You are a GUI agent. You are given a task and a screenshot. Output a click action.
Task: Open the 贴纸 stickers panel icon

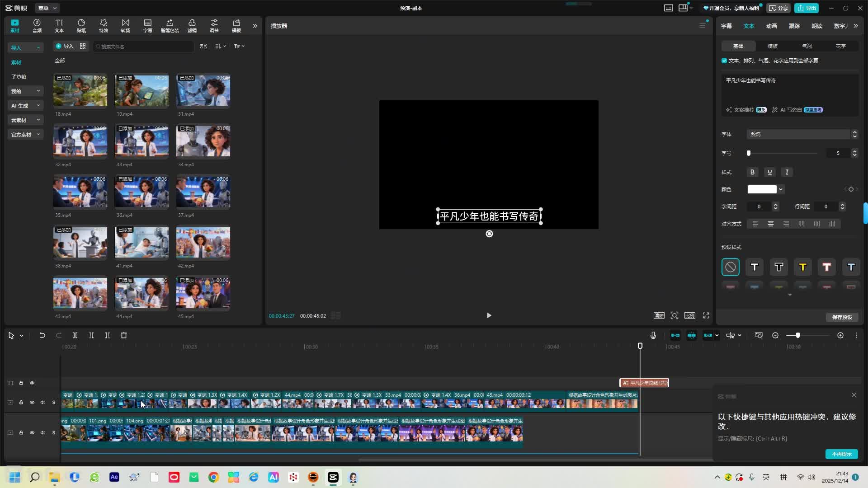(81, 26)
